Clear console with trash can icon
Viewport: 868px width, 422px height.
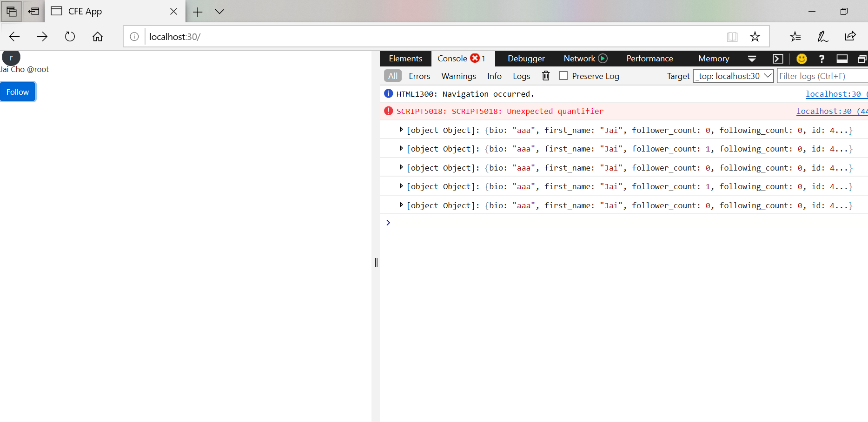pyautogui.click(x=546, y=76)
